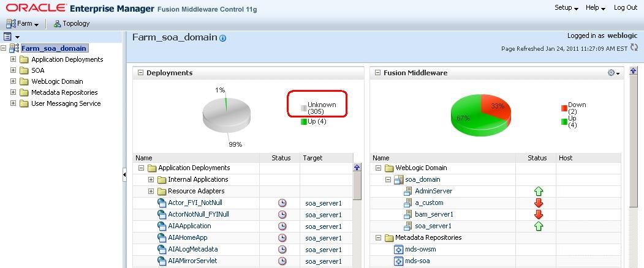Click the Status column header in Deployments
Viewport: 644px width, 268px height.
281,158
